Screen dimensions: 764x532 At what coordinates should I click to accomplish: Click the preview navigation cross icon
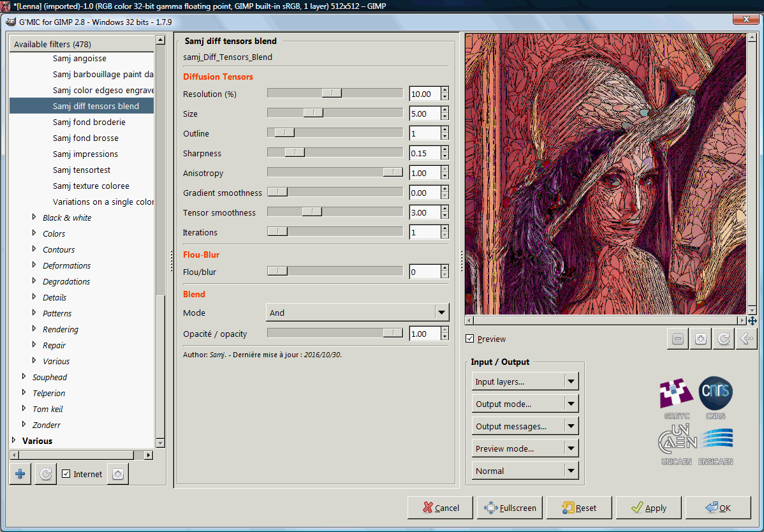[753, 321]
